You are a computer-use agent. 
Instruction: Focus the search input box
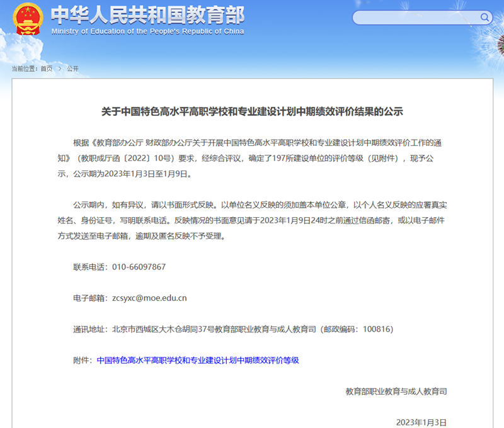click(416, 18)
